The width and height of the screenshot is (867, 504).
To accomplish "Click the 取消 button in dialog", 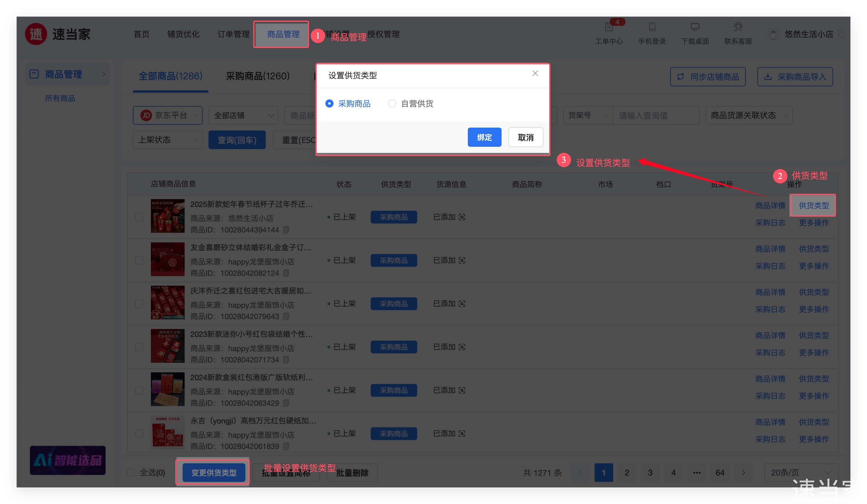I will pos(525,137).
